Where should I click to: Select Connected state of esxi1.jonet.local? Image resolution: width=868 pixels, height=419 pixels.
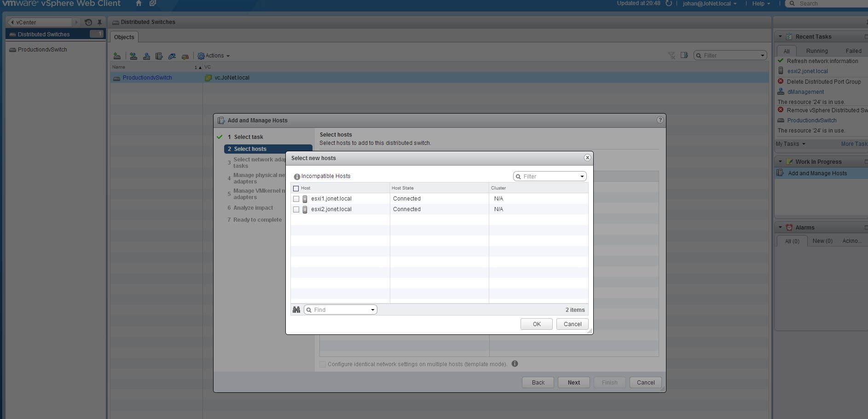point(407,199)
